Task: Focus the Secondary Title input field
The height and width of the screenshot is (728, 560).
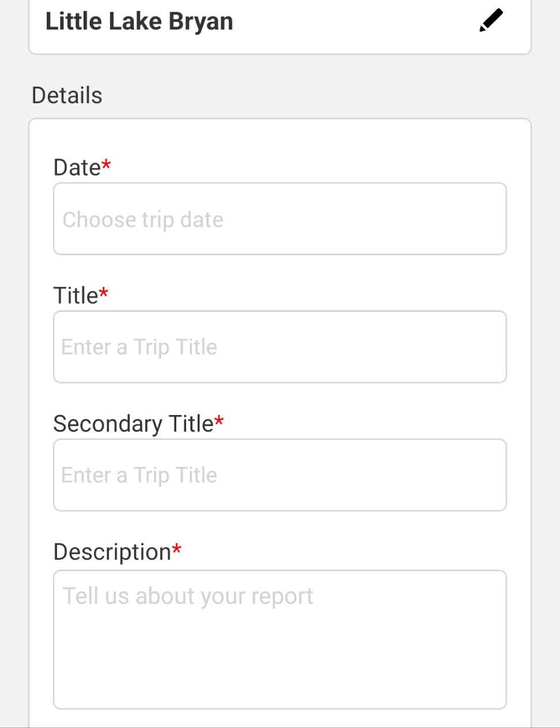Action: (x=280, y=475)
